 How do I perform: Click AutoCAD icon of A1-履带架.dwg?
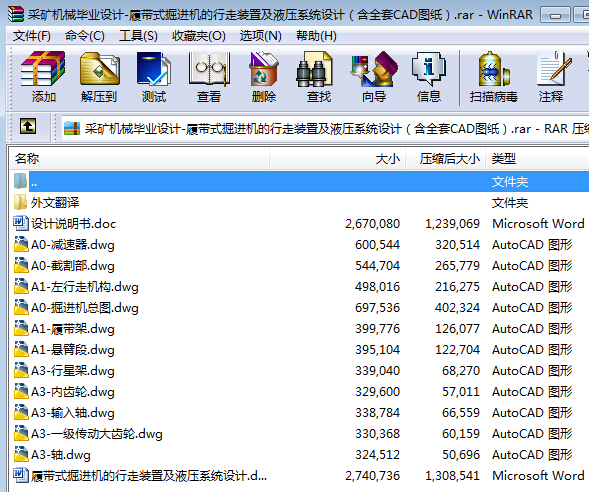pyautogui.click(x=21, y=328)
